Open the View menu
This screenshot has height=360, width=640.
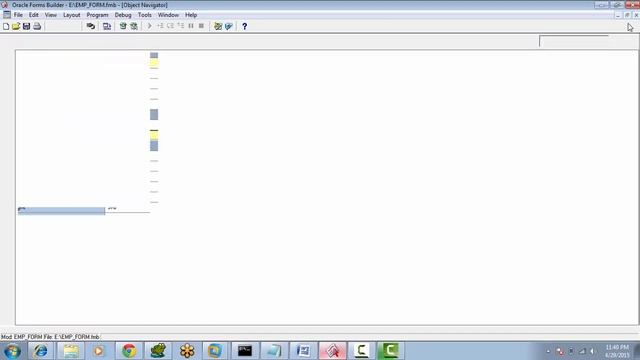click(51, 15)
